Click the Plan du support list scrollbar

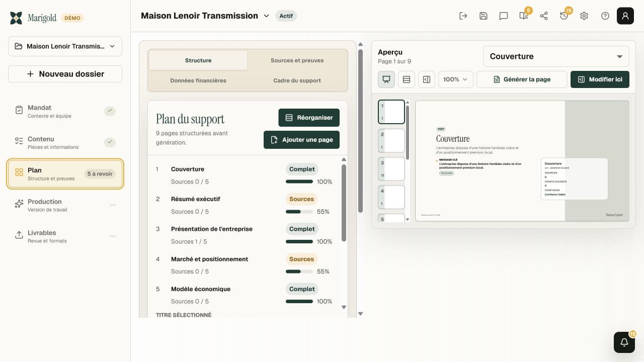click(344, 203)
